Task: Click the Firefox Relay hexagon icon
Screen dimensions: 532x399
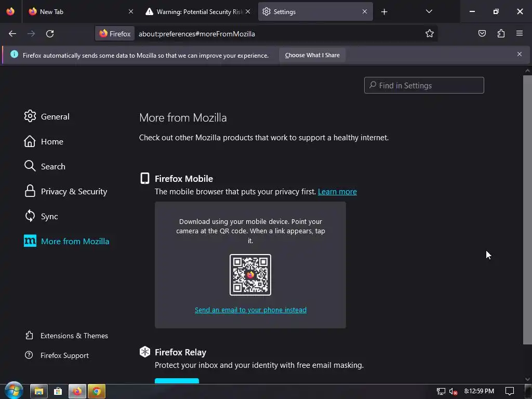Action: [x=145, y=352]
